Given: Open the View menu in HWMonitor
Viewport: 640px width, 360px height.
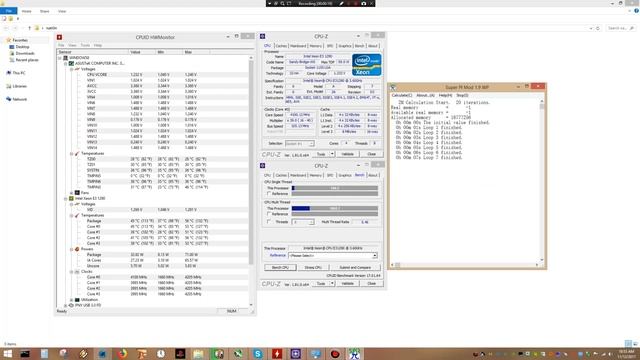Looking at the screenshot, I should tap(73, 45).
